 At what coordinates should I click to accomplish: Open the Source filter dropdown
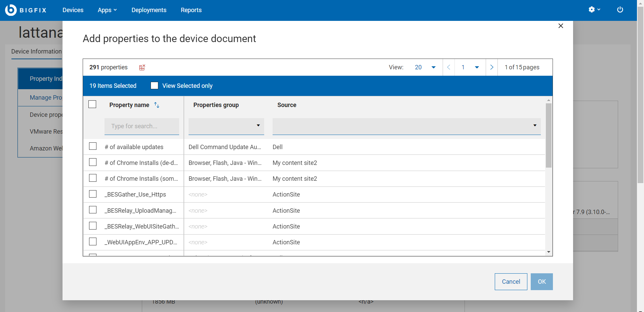(x=406, y=126)
